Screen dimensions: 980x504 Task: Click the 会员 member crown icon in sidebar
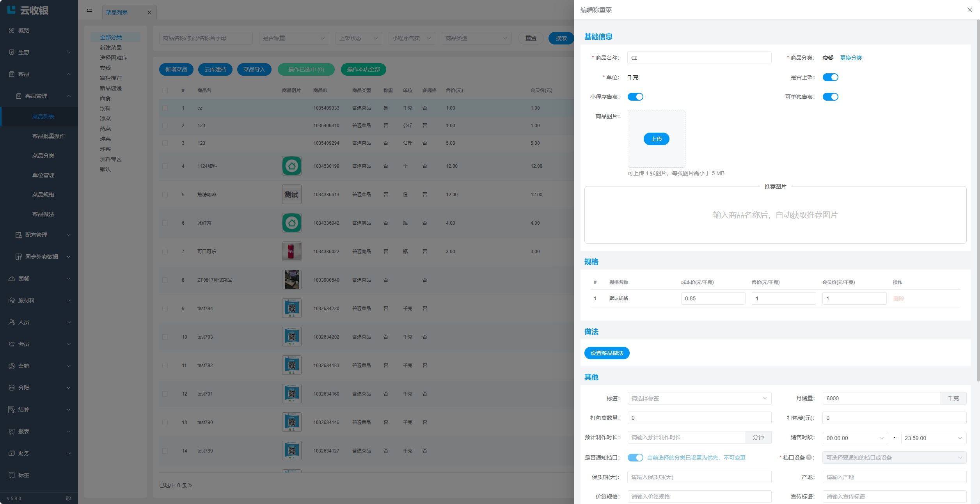click(x=12, y=344)
